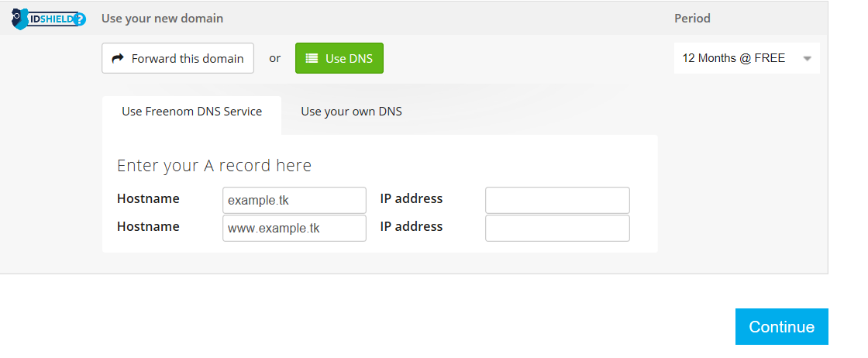
Task: Click the IDShield shield logo
Action: 19,18
